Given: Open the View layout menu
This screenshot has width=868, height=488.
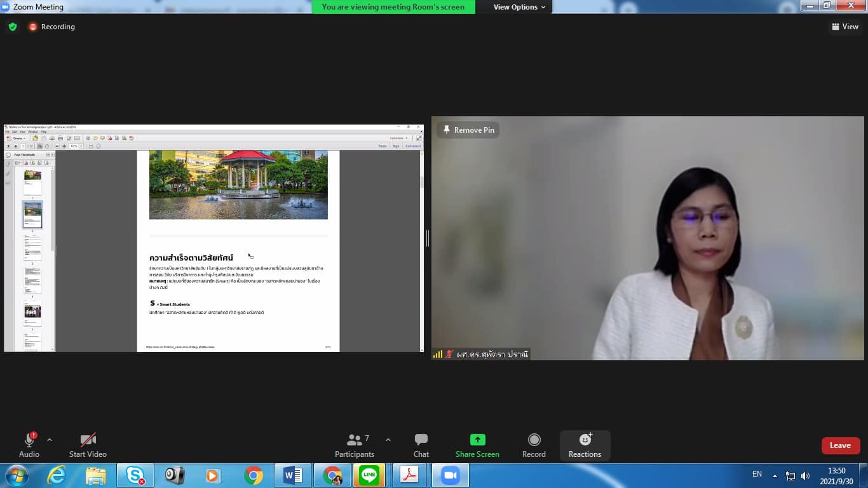Looking at the screenshot, I should click(844, 27).
